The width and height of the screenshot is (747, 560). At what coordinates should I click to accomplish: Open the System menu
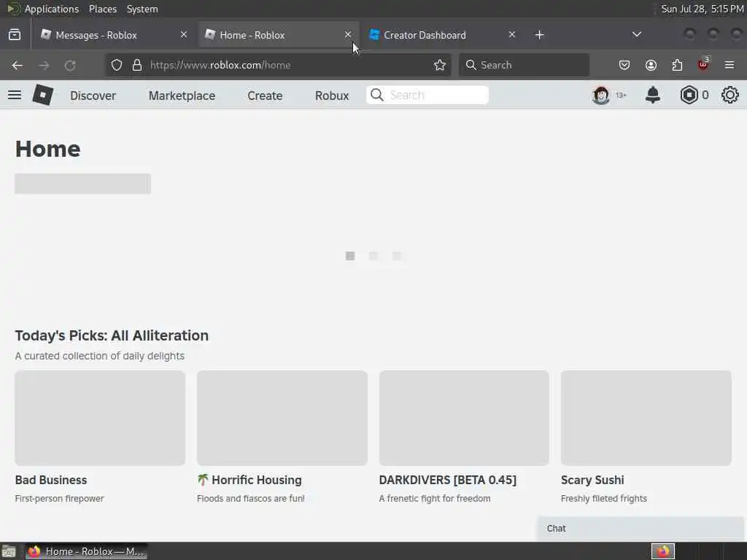[x=142, y=9]
